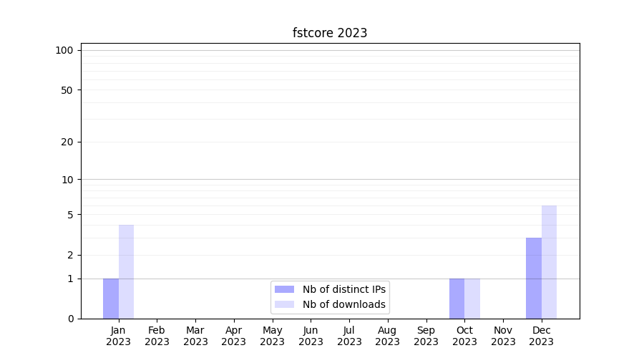The width and height of the screenshot is (644, 358).
Task: Click the Nb of distinct IPs legend swatch
Action: [284, 289]
